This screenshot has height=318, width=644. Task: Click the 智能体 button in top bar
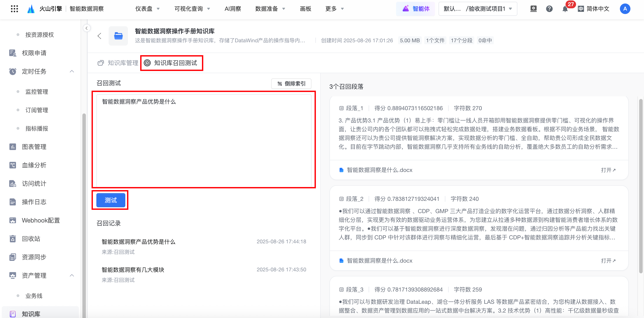click(416, 9)
